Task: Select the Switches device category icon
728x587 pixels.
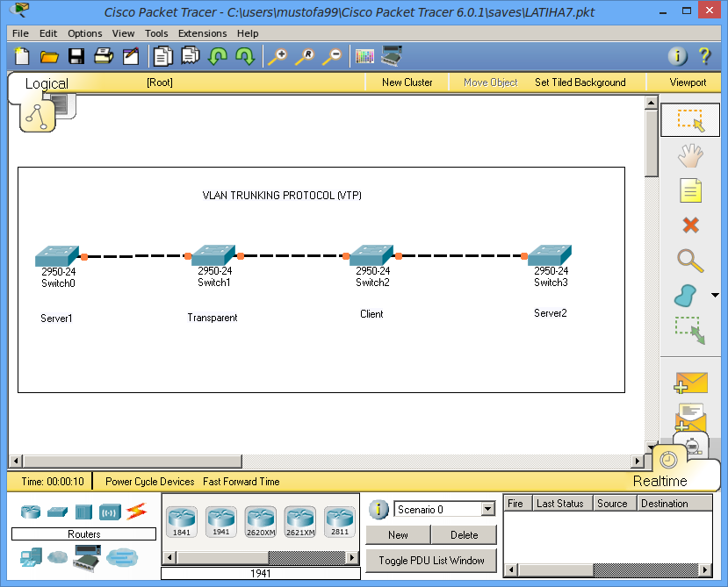Action: 57,512
